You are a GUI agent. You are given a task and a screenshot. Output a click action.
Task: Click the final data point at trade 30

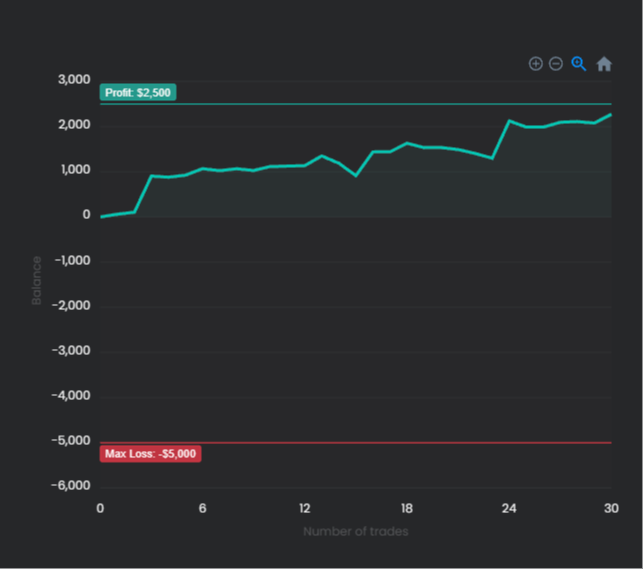click(x=610, y=115)
